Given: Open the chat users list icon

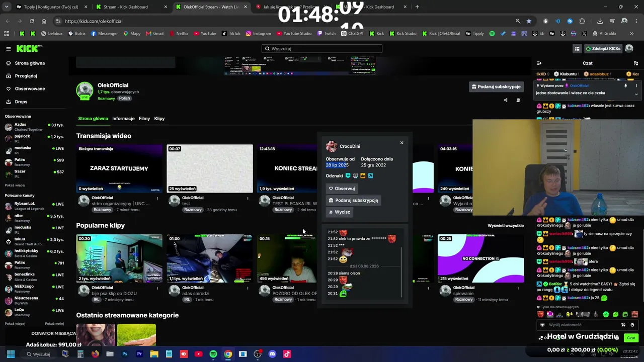Looking at the screenshot, I should pos(636,63).
